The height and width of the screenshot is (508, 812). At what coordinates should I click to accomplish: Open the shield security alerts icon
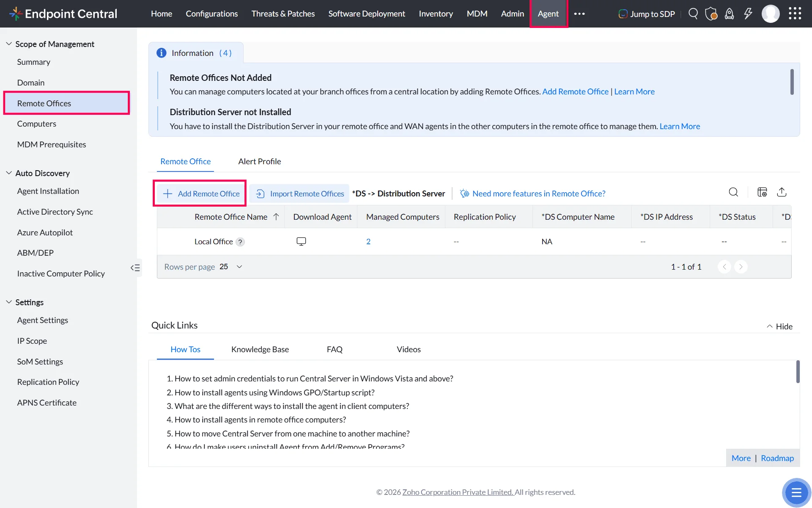click(x=711, y=14)
